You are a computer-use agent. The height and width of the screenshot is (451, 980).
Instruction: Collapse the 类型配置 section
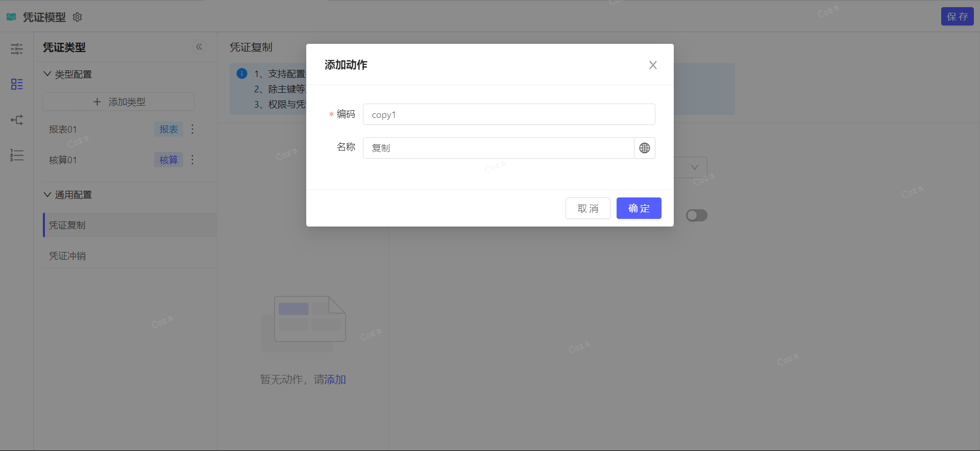click(x=47, y=74)
